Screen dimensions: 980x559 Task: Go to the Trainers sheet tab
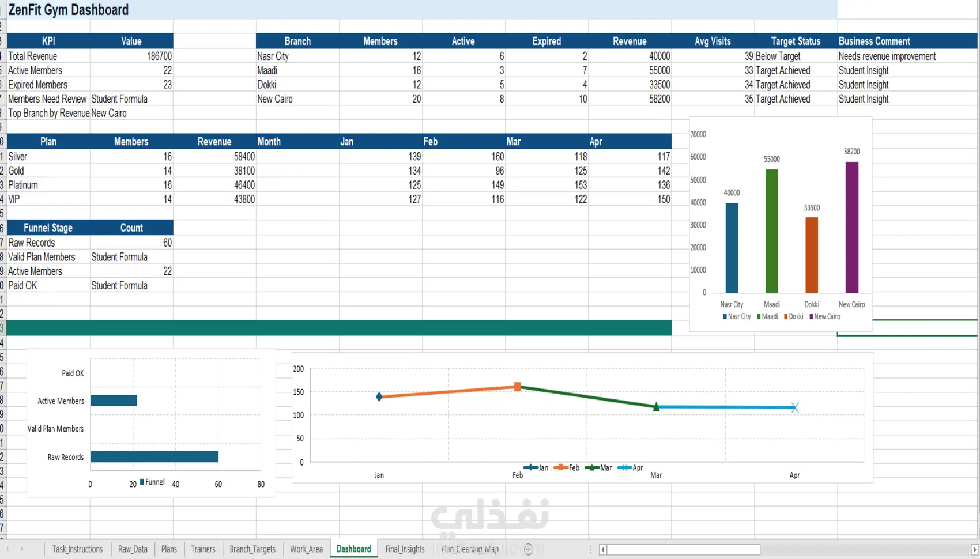pos(203,549)
